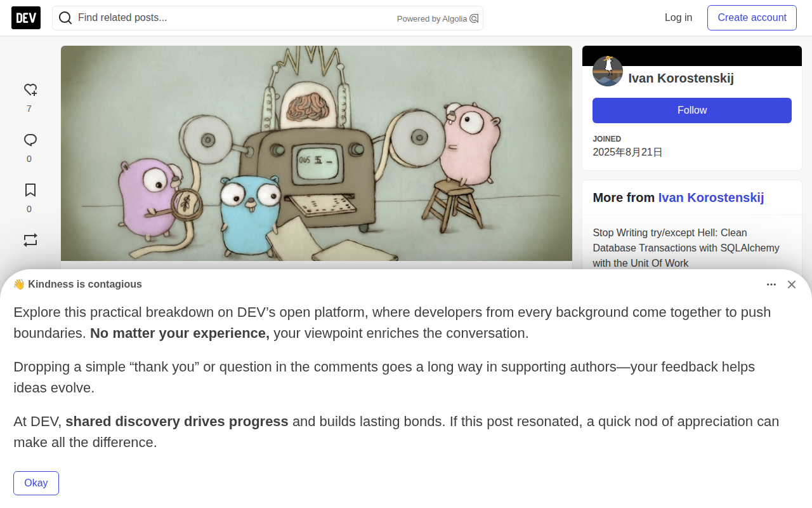812x508 pixels.
Task: Click the search magnifier icon
Action: [x=65, y=18]
